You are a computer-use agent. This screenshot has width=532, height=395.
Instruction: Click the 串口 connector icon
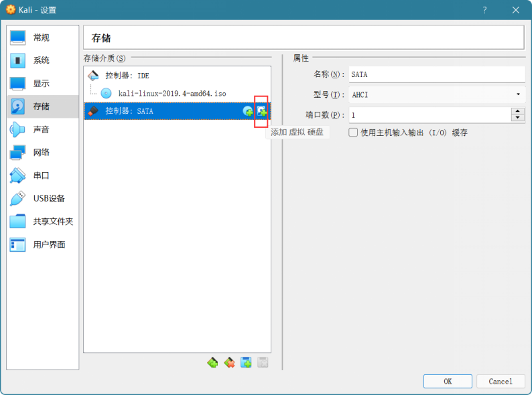coord(17,175)
